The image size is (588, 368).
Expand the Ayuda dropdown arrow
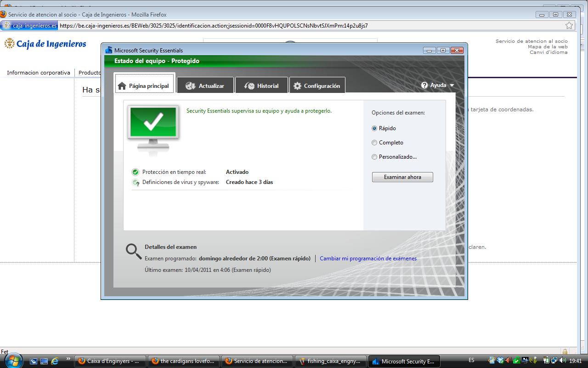point(452,86)
